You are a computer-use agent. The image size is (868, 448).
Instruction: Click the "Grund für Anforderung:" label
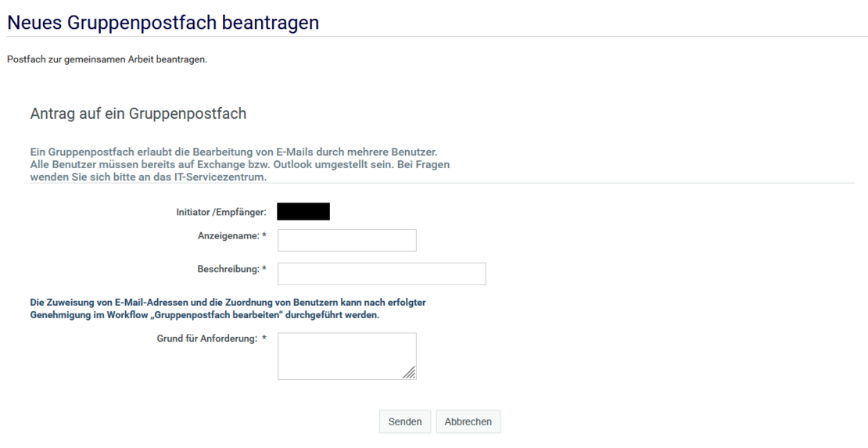click(206, 339)
